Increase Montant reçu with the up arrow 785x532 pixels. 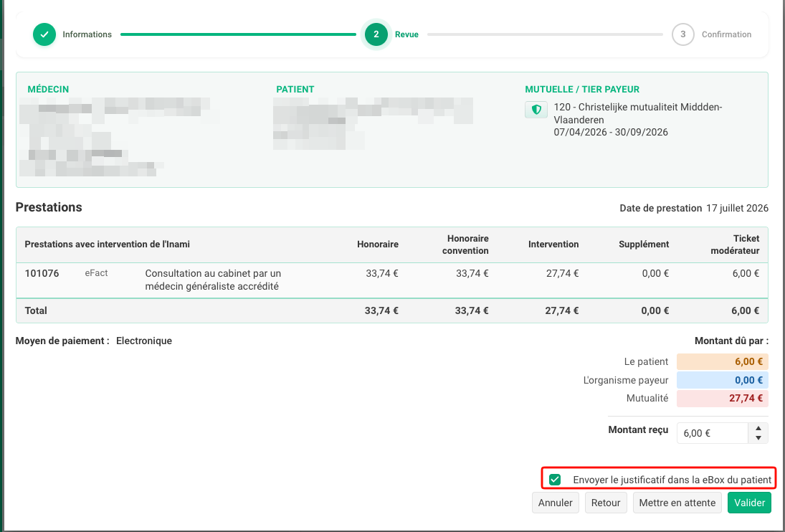tap(758, 429)
